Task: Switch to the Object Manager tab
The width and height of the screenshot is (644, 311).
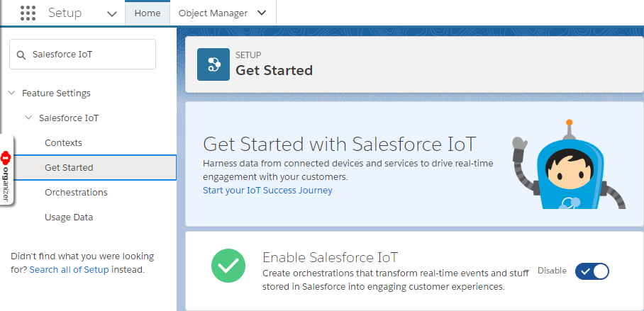Action: click(x=213, y=13)
